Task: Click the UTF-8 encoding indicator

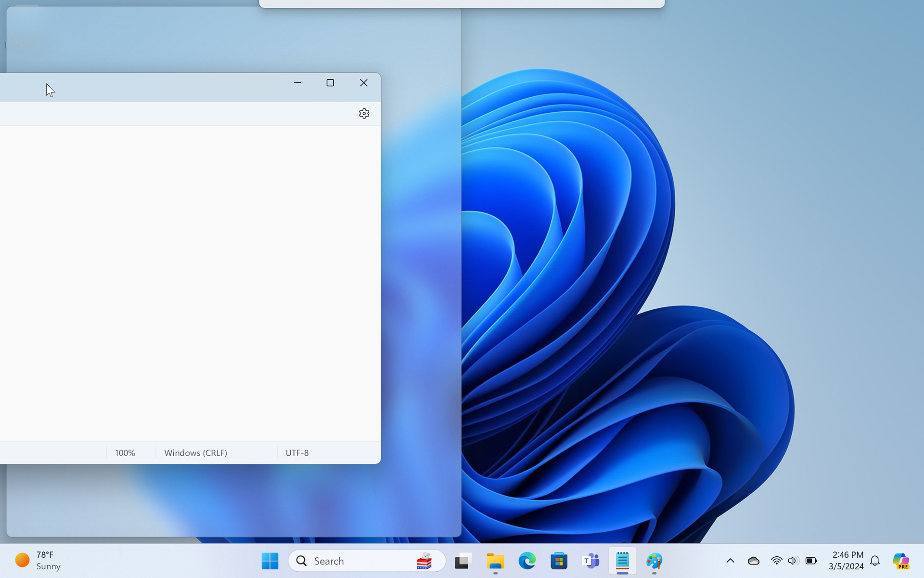Action: (x=297, y=453)
